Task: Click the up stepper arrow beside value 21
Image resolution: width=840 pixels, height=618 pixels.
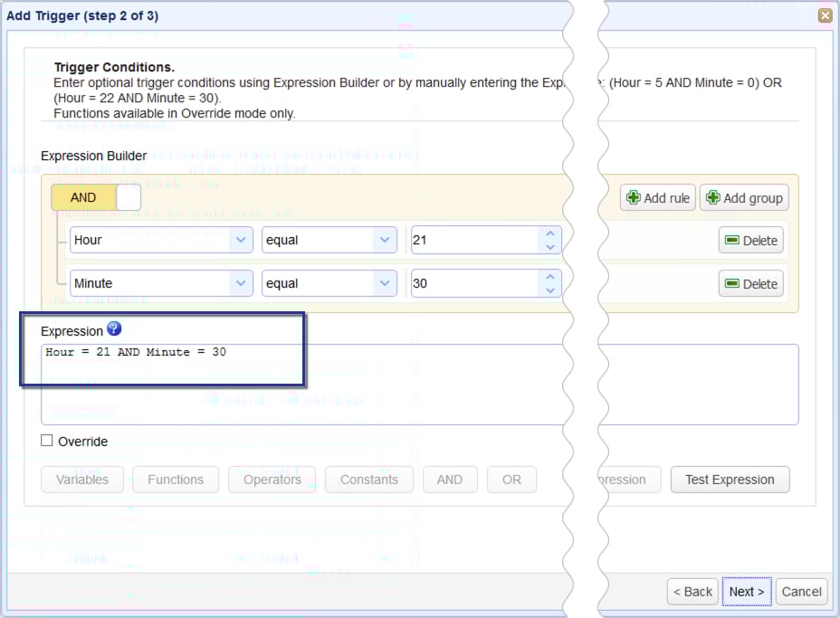Action: 549,233
